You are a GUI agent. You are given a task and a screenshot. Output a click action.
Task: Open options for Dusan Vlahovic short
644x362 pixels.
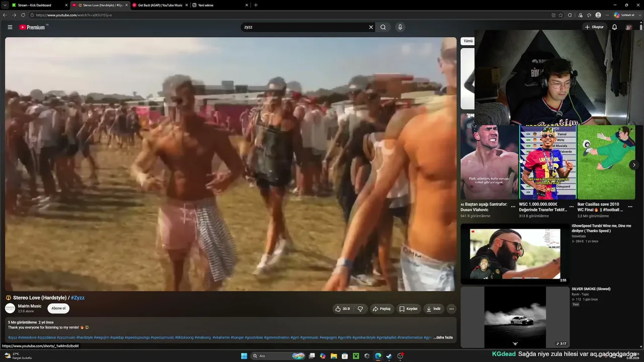(513, 207)
